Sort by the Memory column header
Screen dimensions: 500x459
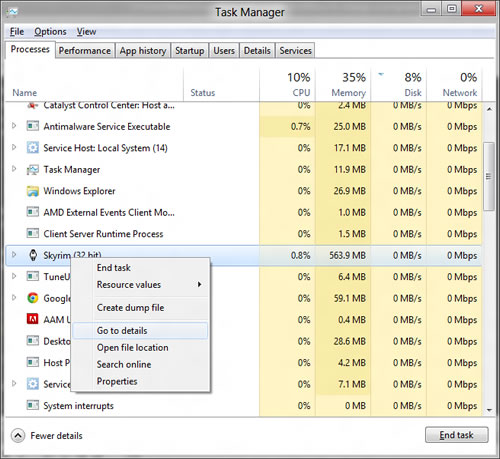343,84
